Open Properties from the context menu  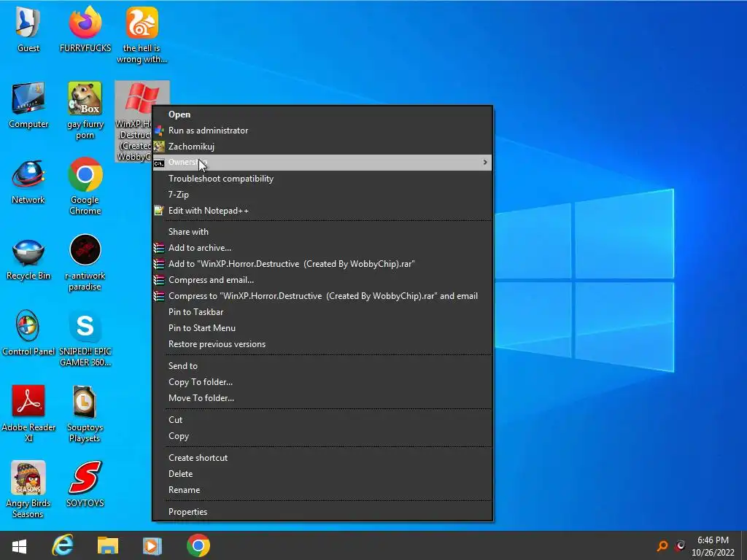[x=322, y=512]
